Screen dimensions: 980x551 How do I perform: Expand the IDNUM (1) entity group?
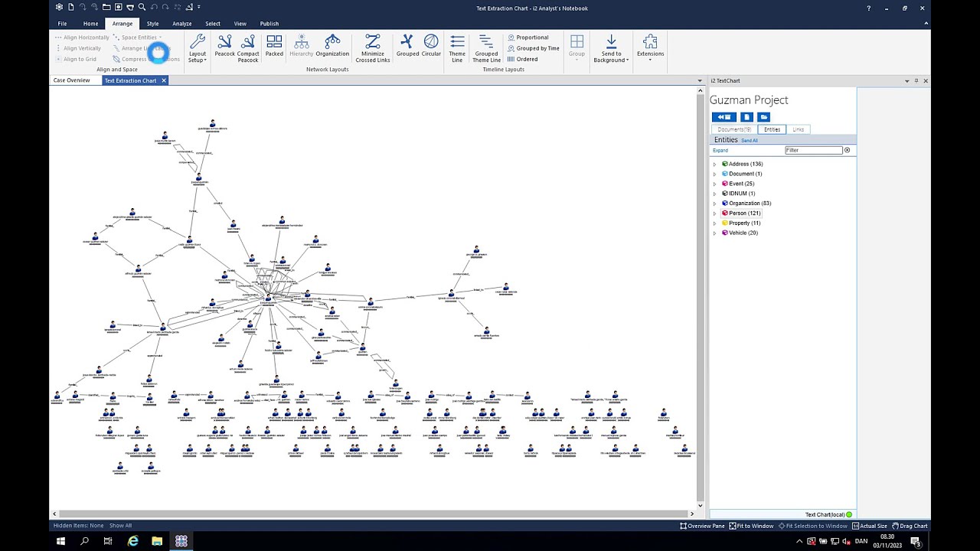click(715, 194)
